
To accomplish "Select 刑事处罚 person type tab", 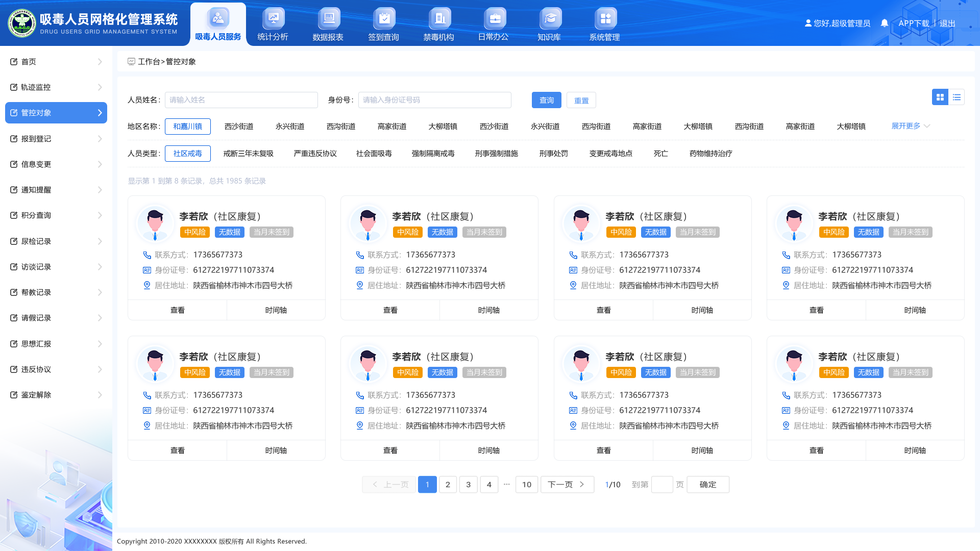I will click(x=554, y=154).
